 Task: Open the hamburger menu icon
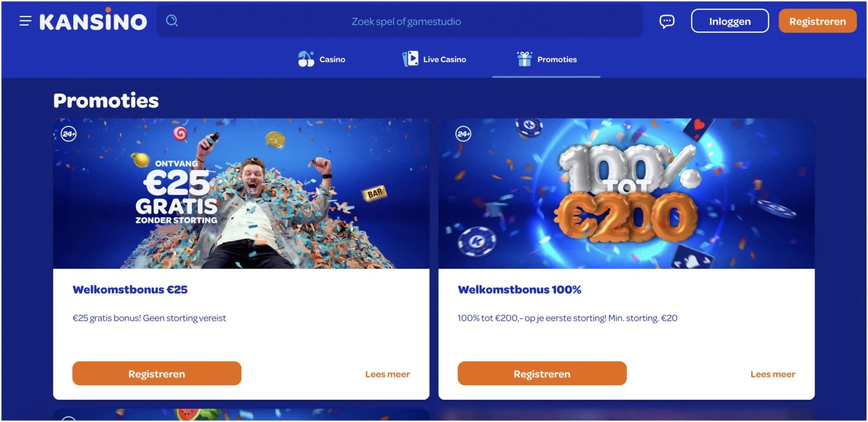(x=25, y=21)
